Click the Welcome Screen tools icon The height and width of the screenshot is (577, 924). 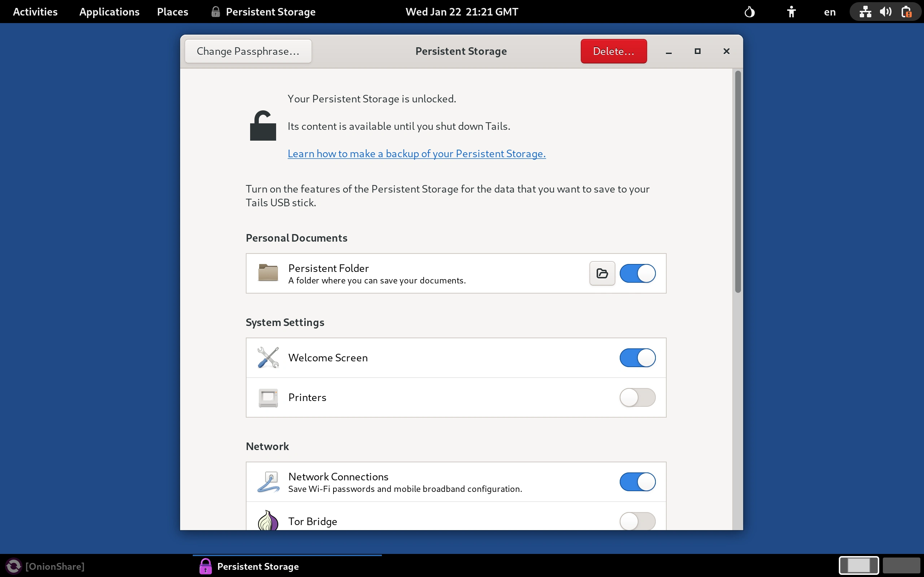point(268,358)
